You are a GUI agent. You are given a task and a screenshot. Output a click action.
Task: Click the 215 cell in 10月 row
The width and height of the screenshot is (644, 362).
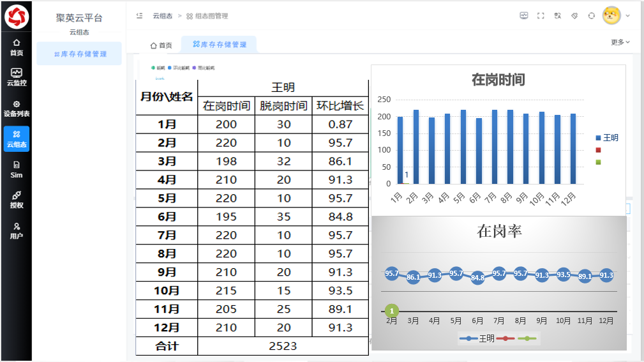(x=227, y=290)
